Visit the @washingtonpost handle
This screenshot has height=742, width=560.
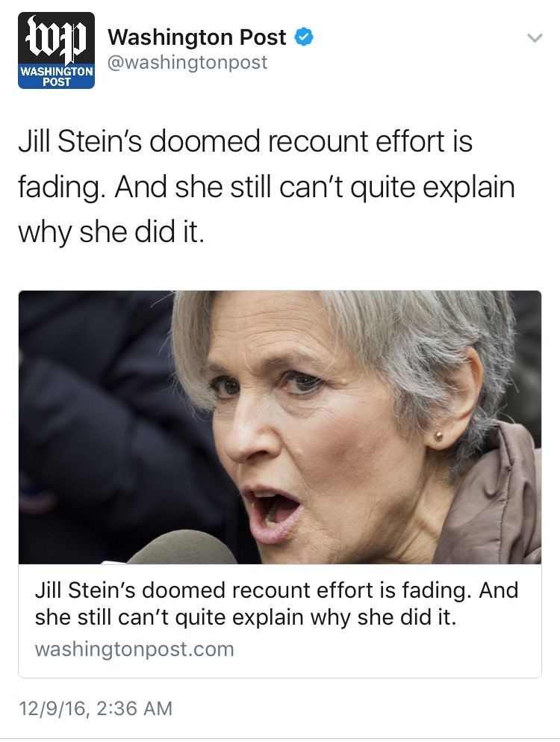(187, 63)
